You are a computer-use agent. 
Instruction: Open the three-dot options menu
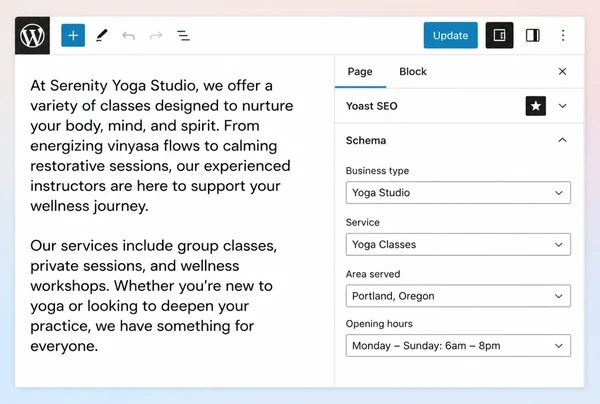(x=563, y=36)
